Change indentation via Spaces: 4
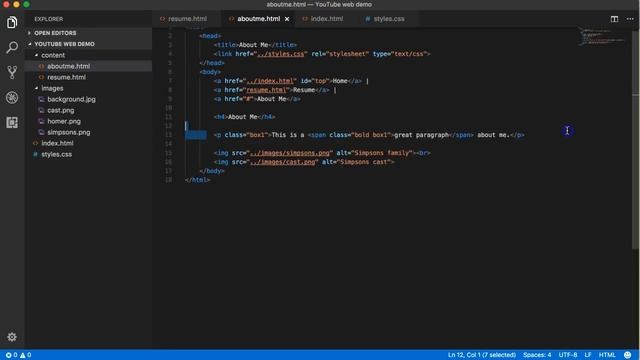The width and height of the screenshot is (640, 360). pos(537,355)
